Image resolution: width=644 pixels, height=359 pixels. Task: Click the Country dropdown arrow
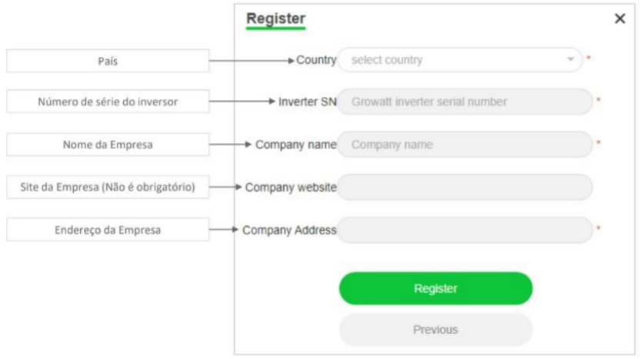(570, 60)
